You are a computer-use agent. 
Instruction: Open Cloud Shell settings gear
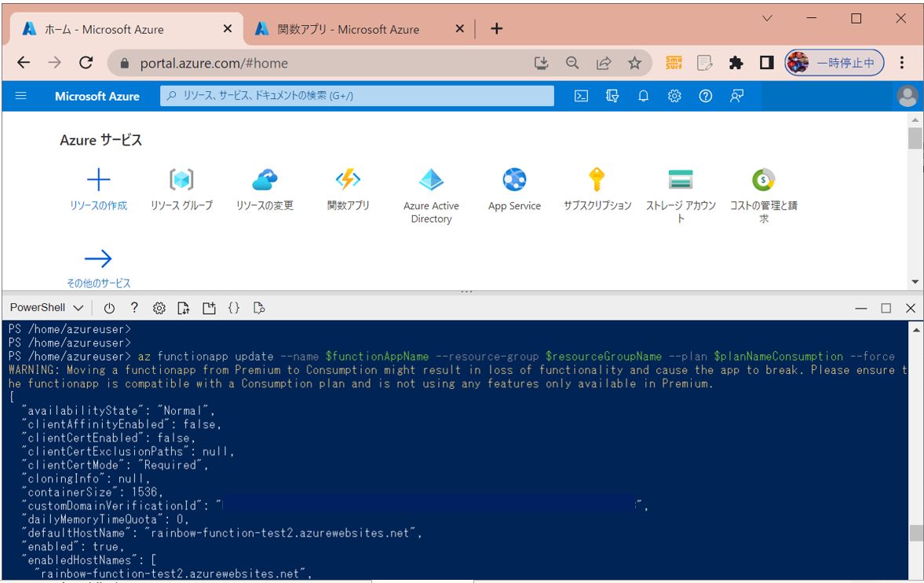159,308
